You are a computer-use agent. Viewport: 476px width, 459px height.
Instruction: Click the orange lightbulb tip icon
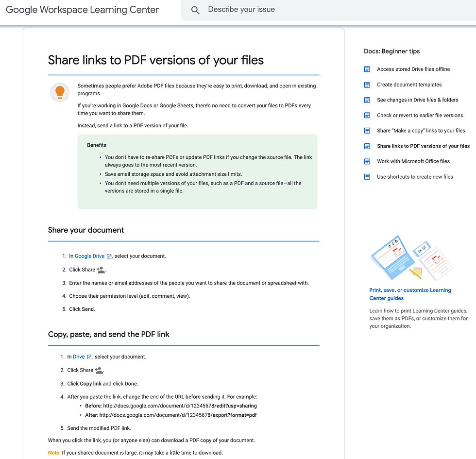click(60, 92)
